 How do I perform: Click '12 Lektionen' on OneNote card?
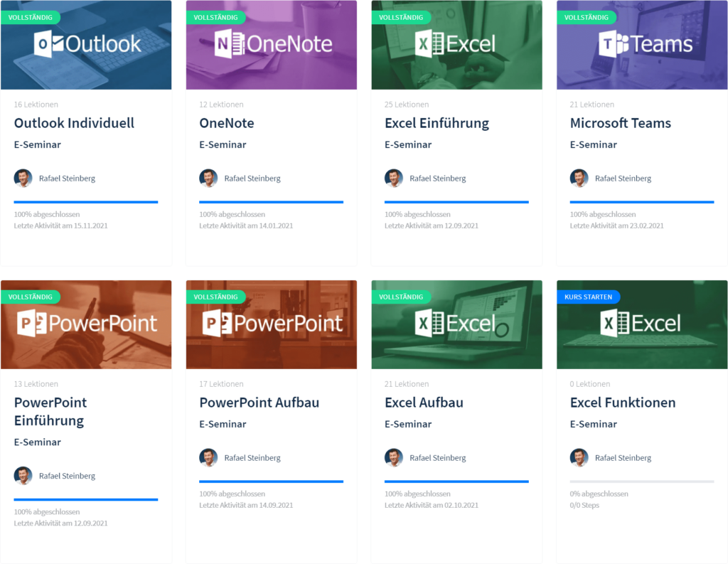click(x=221, y=105)
